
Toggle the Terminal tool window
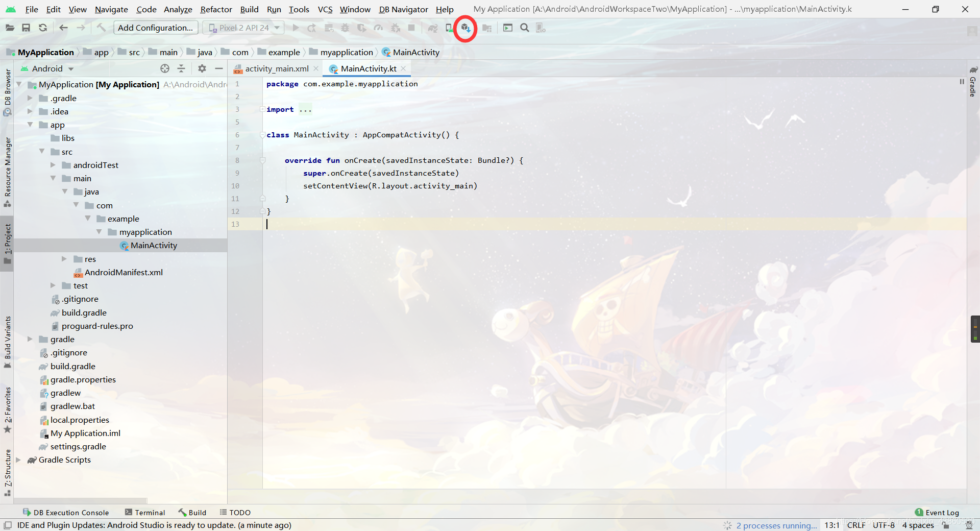point(144,512)
